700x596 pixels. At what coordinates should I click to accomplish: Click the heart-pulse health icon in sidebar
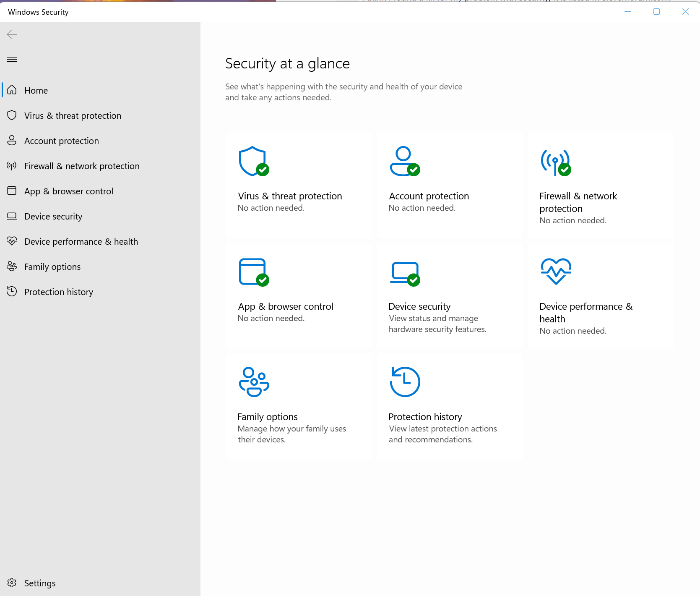tap(12, 241)
